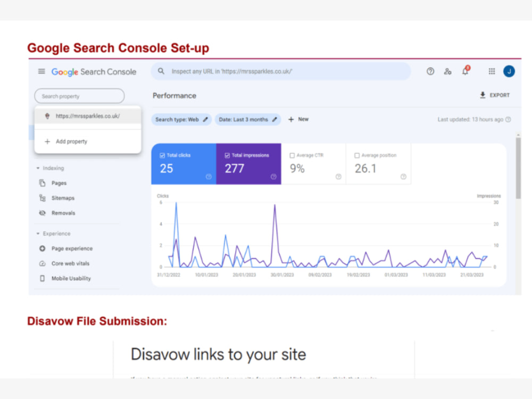532x399 pixels.
Task: Uncheck the Total impressions checkbox
Action: [227, 155]
